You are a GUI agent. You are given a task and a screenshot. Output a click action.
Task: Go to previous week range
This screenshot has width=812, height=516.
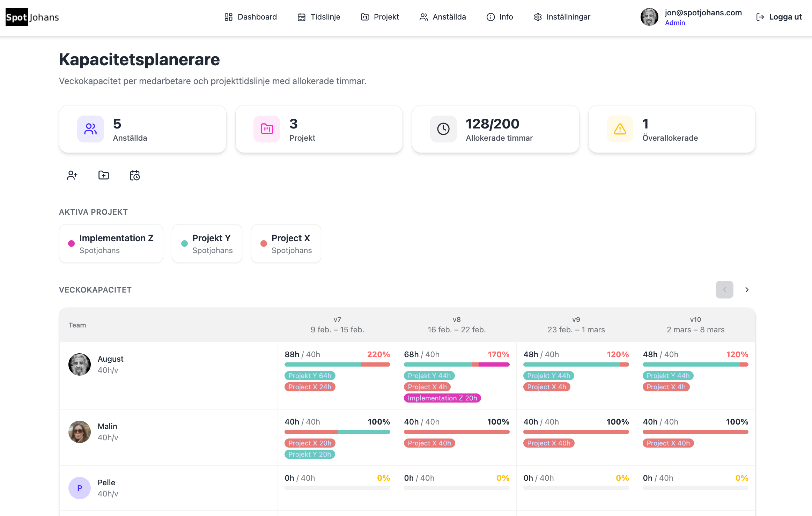pyautogui.click(x=724, y=290)
